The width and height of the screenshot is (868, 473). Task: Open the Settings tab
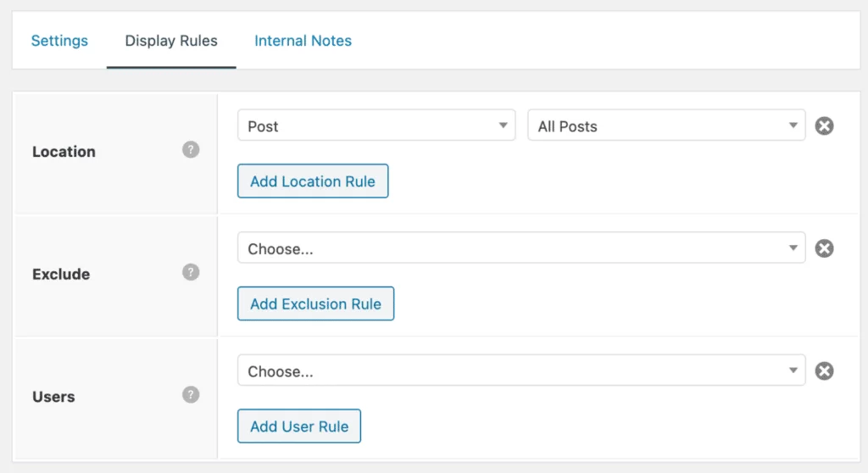(x=59, y=41)
